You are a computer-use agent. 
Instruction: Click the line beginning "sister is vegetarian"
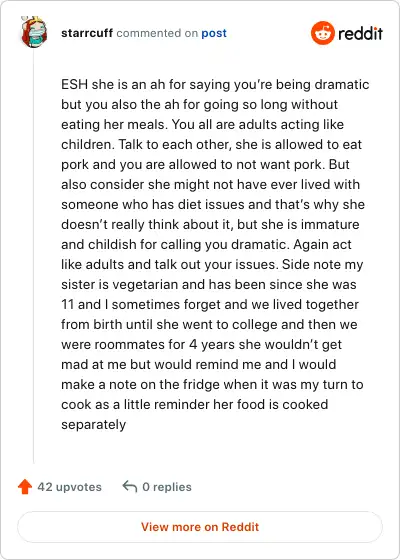click(209, 285)
